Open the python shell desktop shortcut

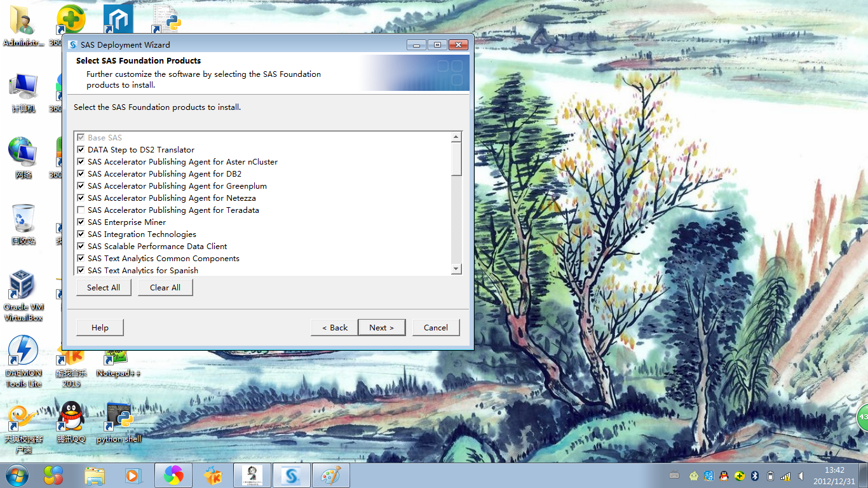click(x=119, y=423)
